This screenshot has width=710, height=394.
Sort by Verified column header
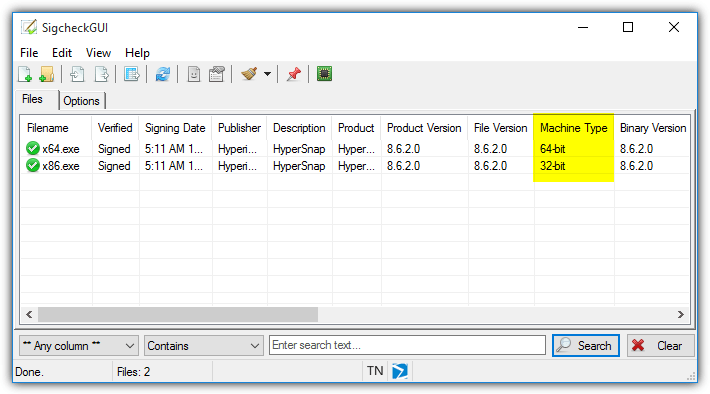pyautogui.click(x=115, y=128)
